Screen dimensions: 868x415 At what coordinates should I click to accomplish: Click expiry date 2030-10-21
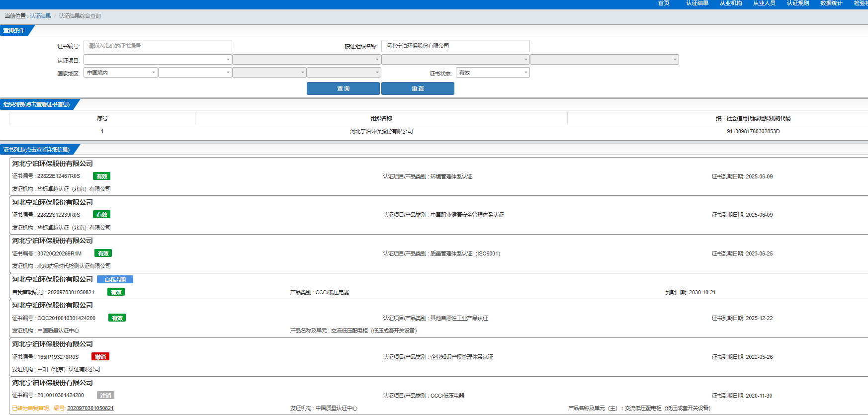702,292
